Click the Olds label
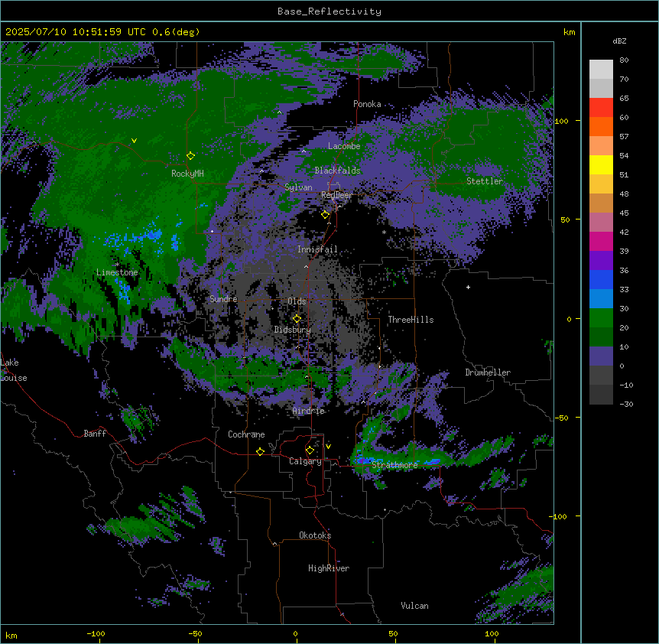The image size is (659, 644). (297, 301)
